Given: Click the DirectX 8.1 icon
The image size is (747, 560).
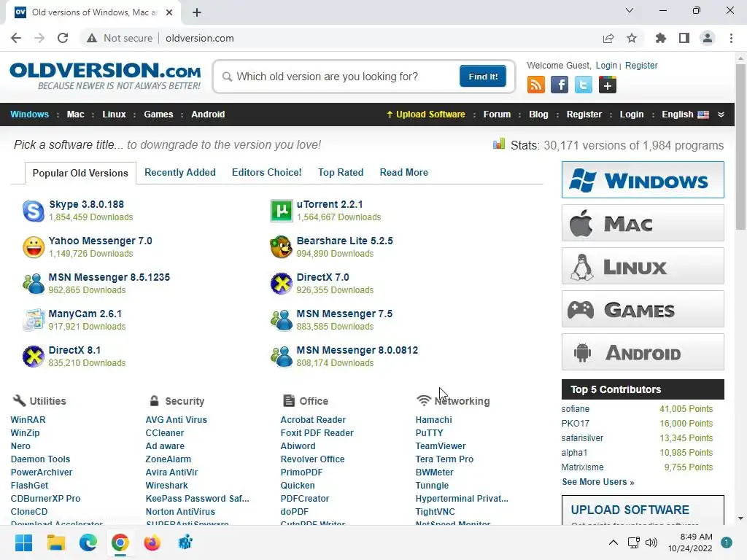Looking at the screenshot, I should coord(34,357).
